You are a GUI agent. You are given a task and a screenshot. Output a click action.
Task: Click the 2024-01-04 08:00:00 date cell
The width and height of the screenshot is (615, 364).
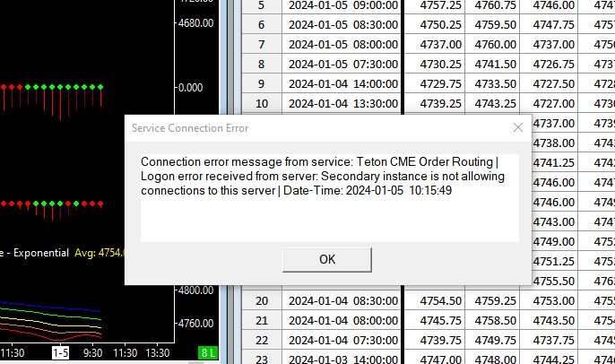(342, 320)
